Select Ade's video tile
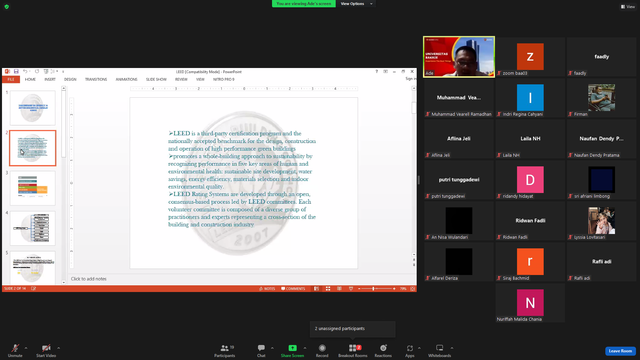640x360 pixels. 459,57
